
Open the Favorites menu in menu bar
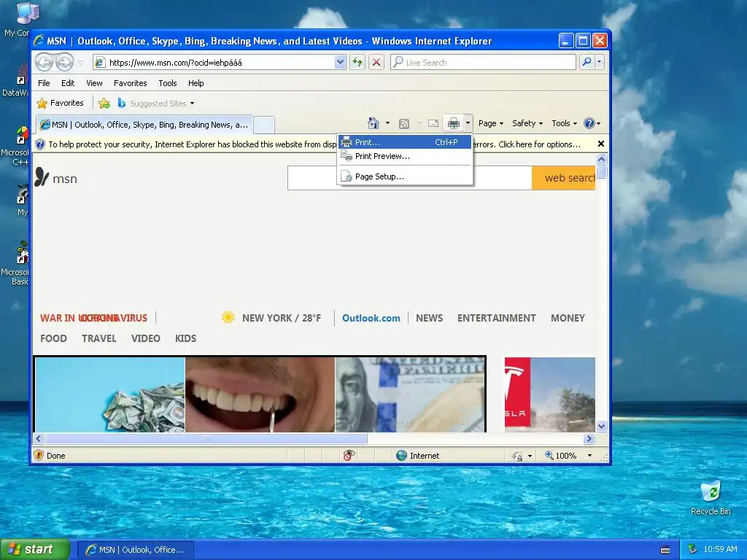pyautogui.click(x=130, y=83)
